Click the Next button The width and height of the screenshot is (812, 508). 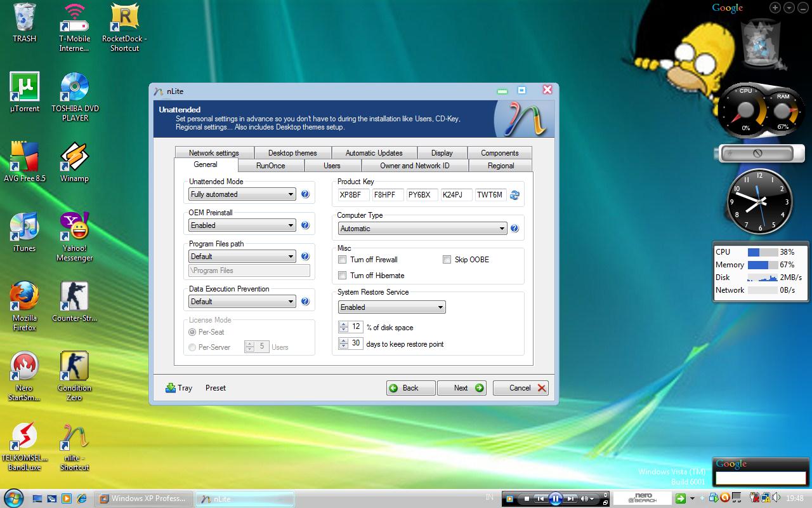click(461, 388)
